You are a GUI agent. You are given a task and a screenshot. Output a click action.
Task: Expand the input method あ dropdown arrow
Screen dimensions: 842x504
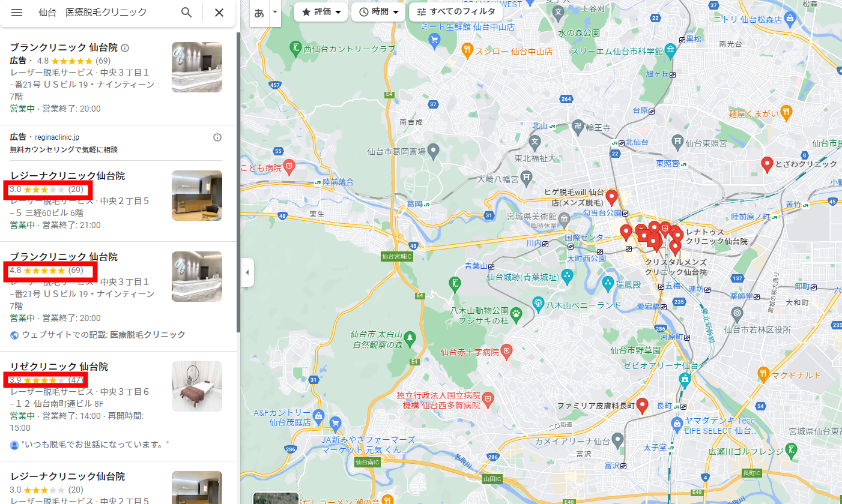coord(275,12)
